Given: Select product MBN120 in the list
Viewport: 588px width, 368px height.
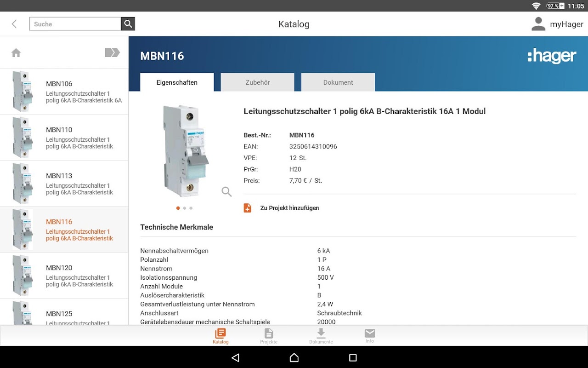Looking at the screenshot, I should (x=64, y=276).
